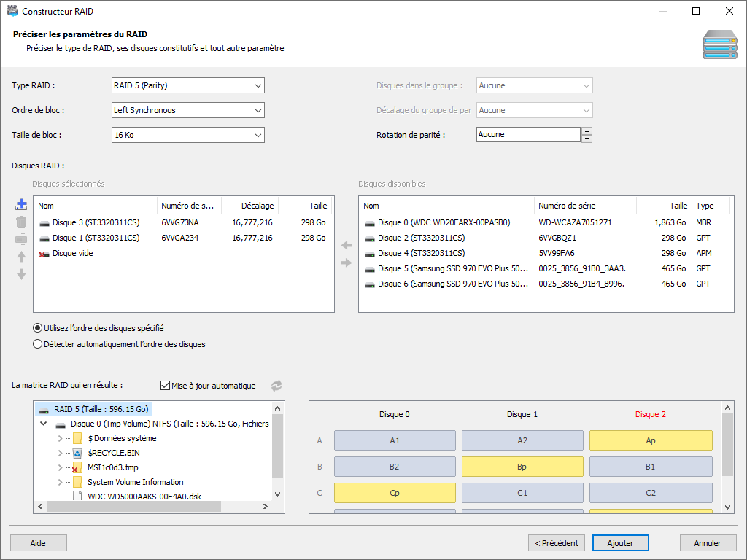Screen dimensions: 747x560
Task: Expand the MSI1c0d3.tmp node
Action: [60, 467]
